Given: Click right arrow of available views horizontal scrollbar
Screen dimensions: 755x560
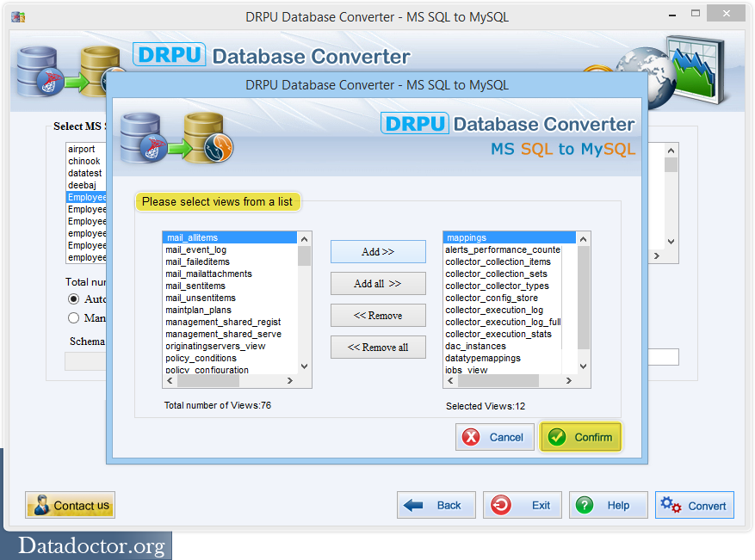Looking at the screenshot, I should pyautogui.click(x=290, y=380).
